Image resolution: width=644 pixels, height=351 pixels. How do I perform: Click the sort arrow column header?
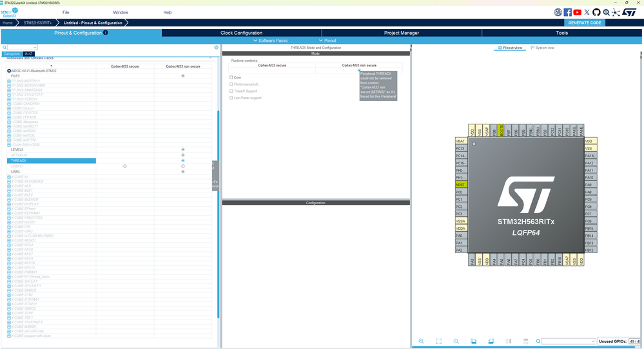point(52,66)
